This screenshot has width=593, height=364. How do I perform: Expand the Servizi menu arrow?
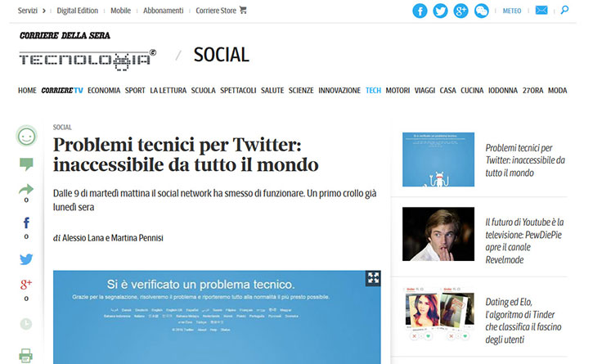point(44,11)
